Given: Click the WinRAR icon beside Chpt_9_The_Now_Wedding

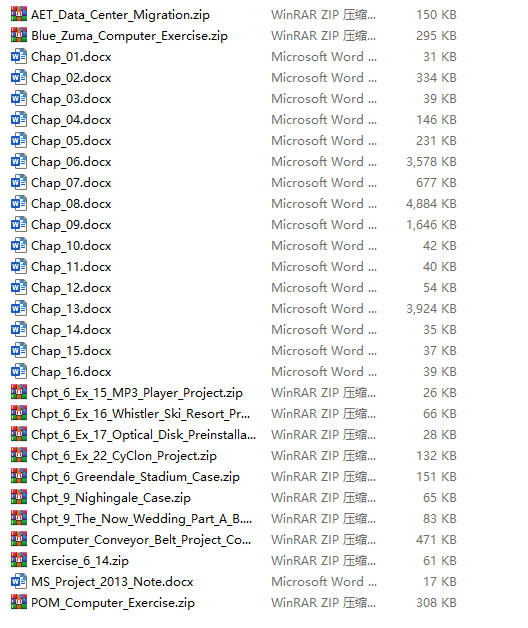Looking at the screenshot, I should click(x=19, y=518).
